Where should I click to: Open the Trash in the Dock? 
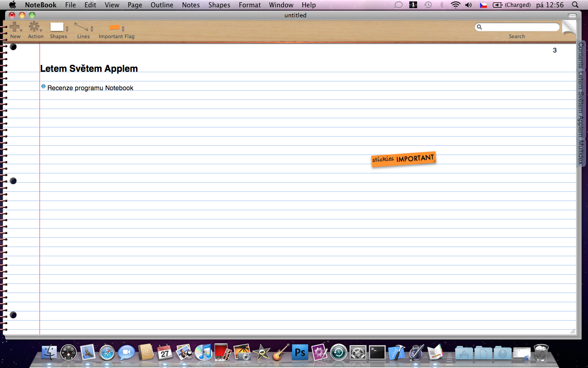(x=542, y=353)
